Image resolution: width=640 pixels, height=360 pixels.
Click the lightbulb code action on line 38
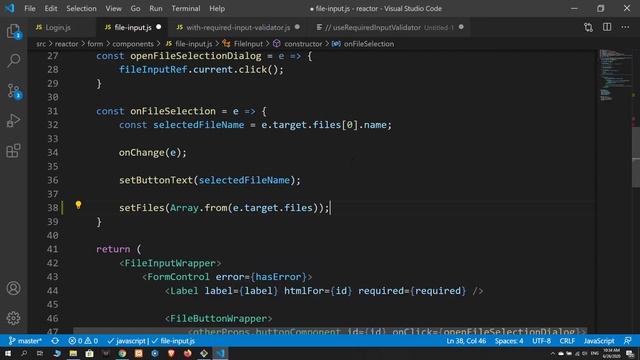(x=78, y=205)
